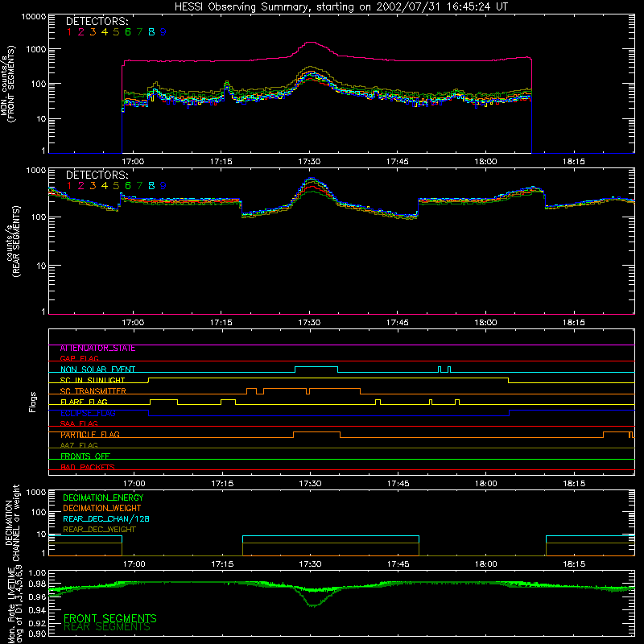The width and height of the screenshot is (644, 644).
Task: Select the REAR_DEC_WEIGHT legend entry
Action: 99,530
